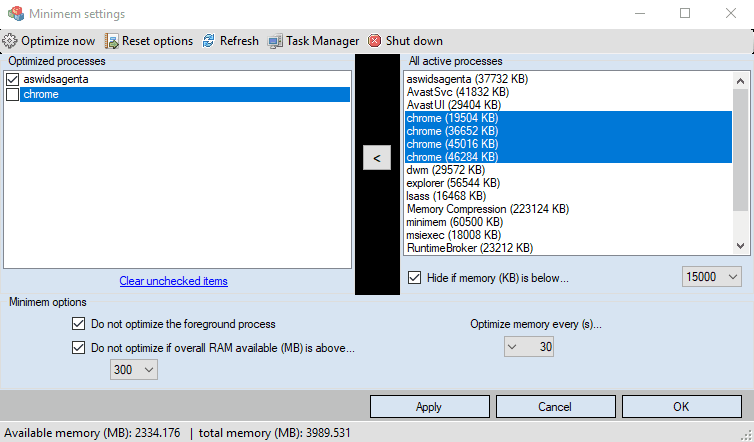The height and width of the screenshot is (442, 754).
Task: Select the chrome row in optimized processes
Action: click(185, 94)
